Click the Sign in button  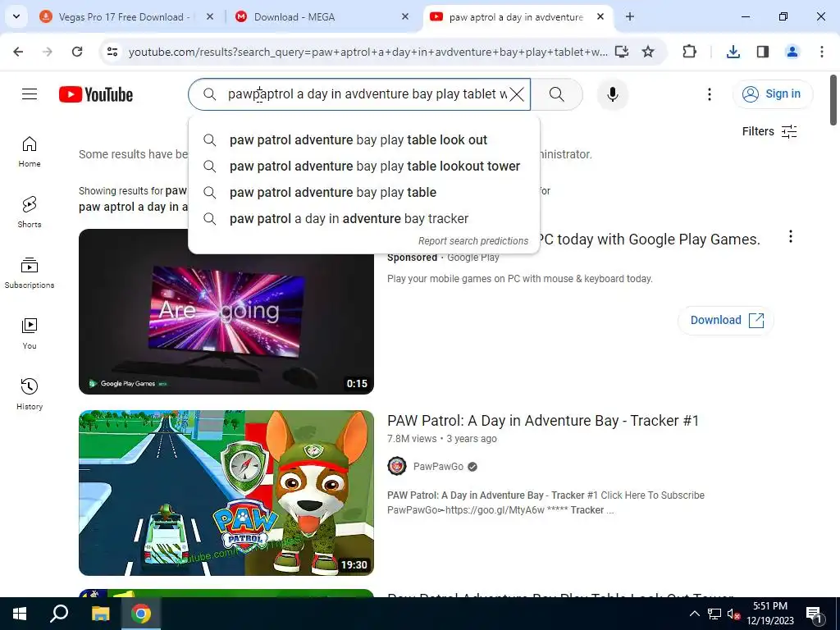pos(772,94)
